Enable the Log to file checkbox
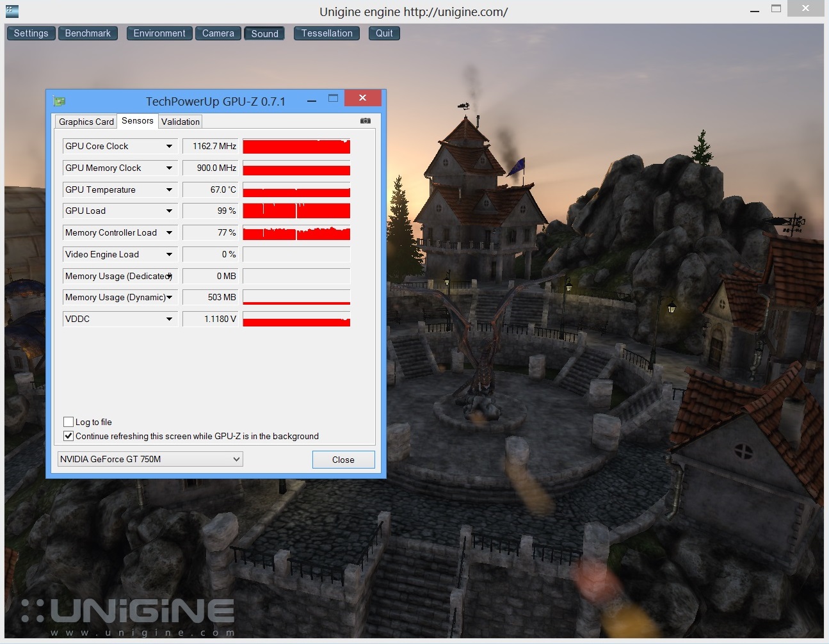 pyautogui.click(x=68, y=422)
